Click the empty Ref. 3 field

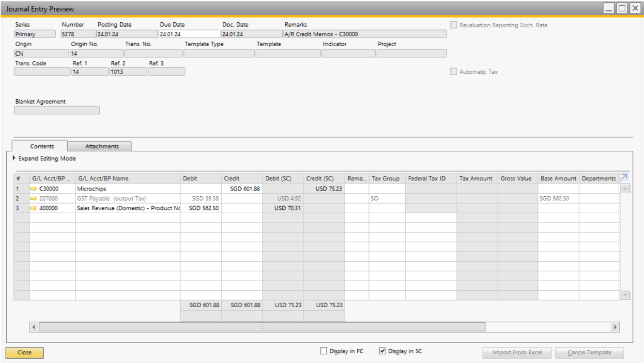(167, 72)
